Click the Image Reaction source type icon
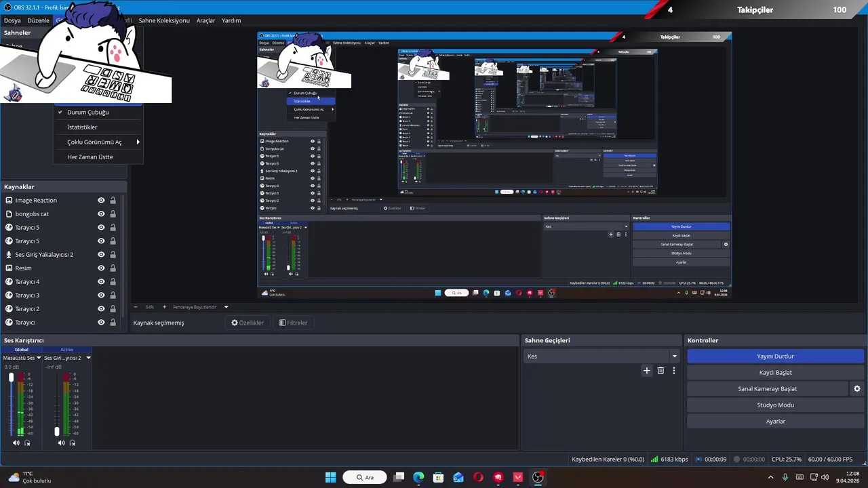Viewport: 868px width, 488px height. click(x=9, y=201)
